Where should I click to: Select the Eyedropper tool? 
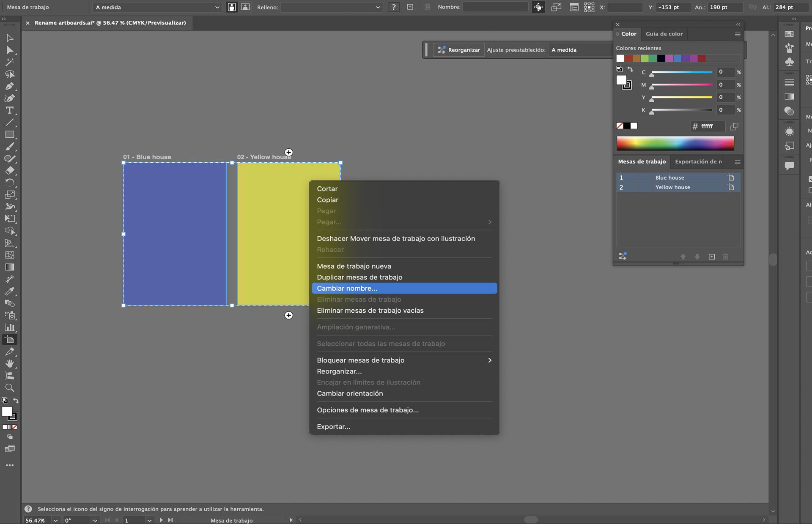coord(9,291)
